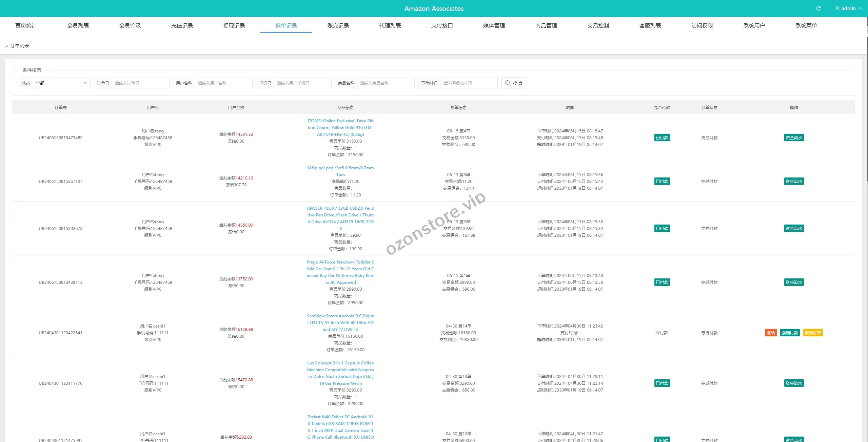Expand the 状态 status dropdown
Viewport: 868px width, 442px height.
pos(61,83)
